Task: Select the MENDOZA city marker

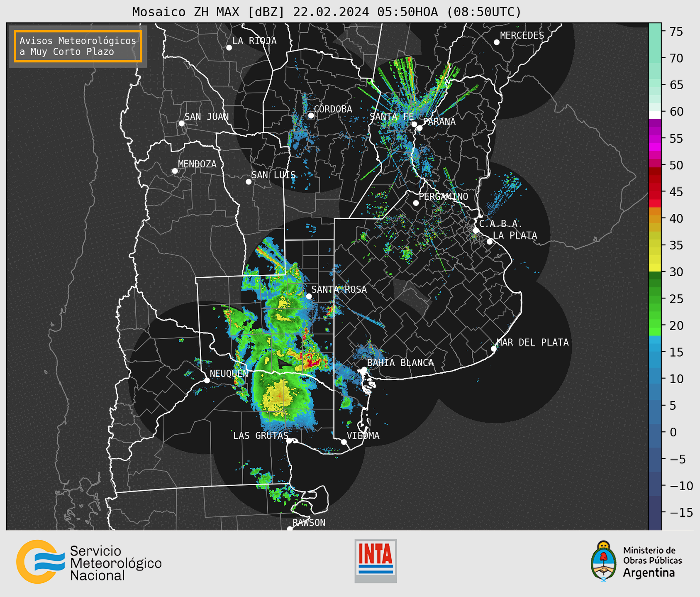Action: [x=175, y=171]
